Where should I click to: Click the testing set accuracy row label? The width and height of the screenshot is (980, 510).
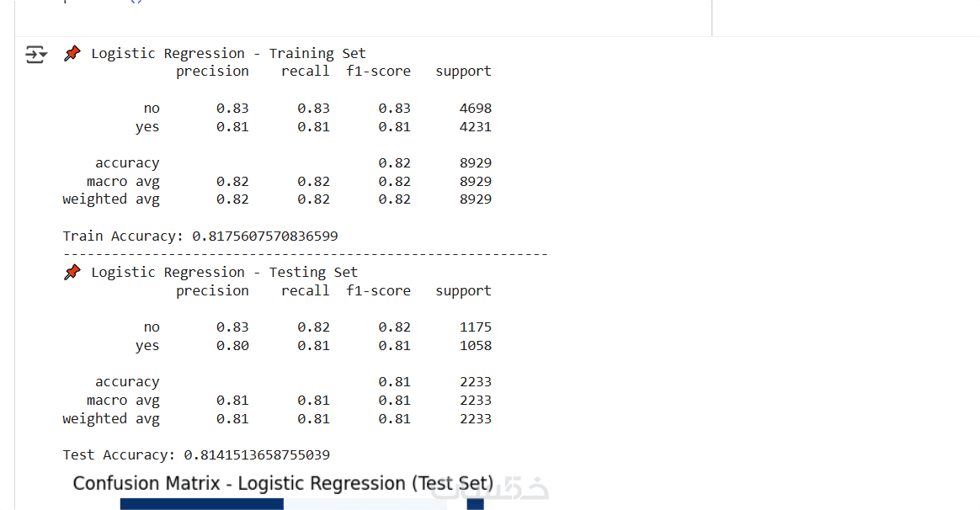pos(127,382)
